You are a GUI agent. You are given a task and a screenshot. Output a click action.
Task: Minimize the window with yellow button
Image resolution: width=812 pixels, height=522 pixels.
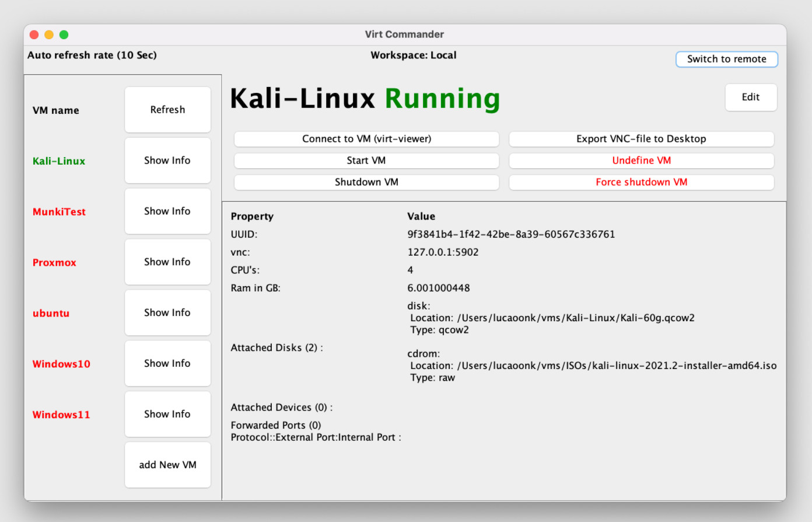pos(49,35)
